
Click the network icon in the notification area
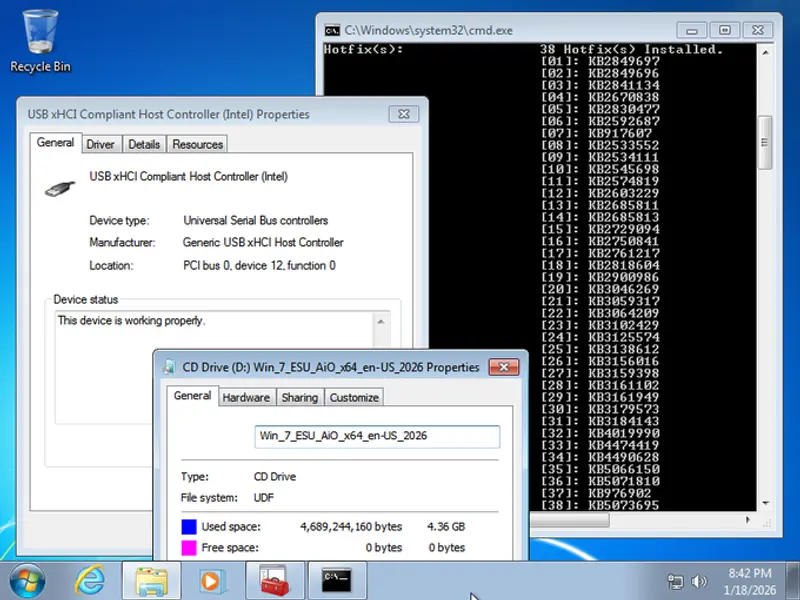tap(676, 580)
